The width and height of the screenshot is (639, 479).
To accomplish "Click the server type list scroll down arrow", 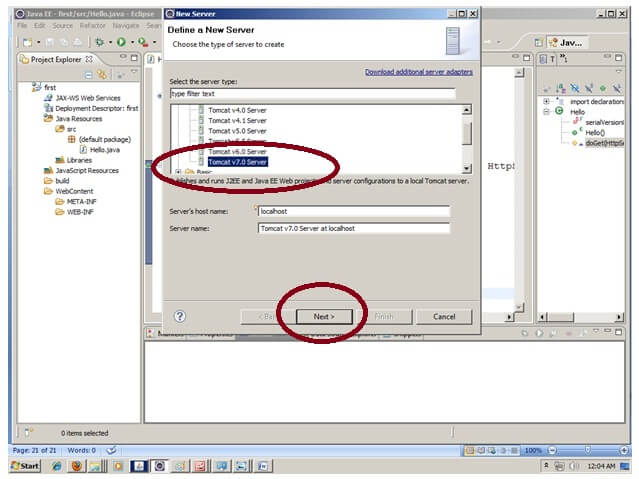I will point(467,168).
